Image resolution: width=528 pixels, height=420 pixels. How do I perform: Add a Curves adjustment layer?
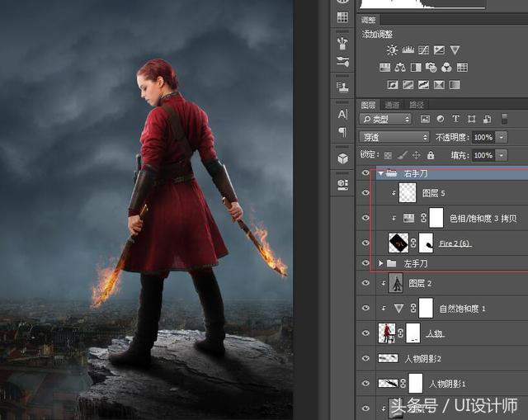pos(423,50)
